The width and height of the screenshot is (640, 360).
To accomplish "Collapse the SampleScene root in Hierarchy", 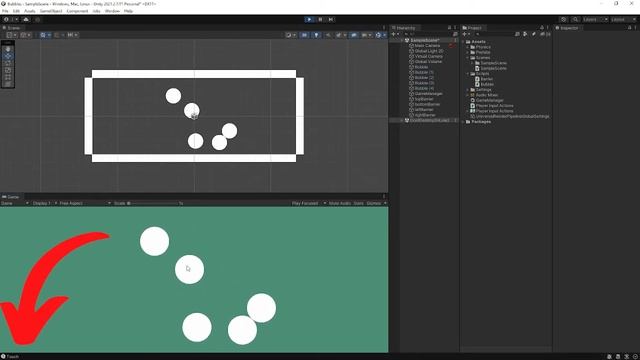I will (402, 40).
